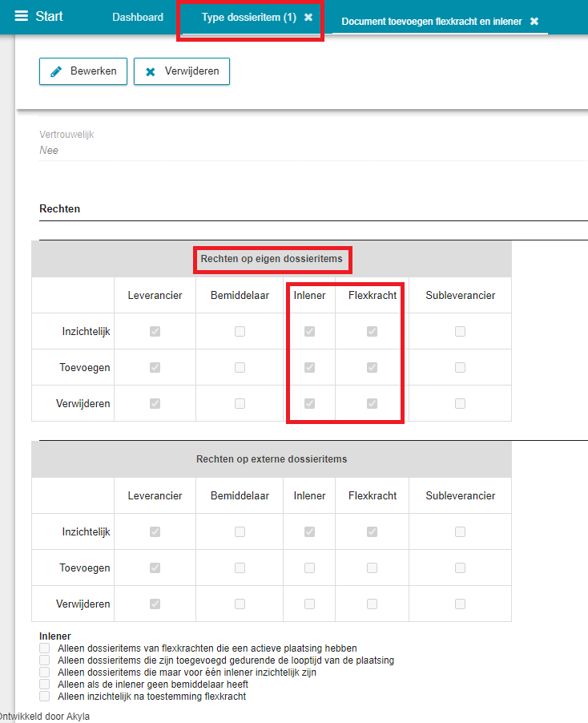588x723 pixels.
Task: Check 'Alleen inzichtelijk na toestemming flexkracht'
Action: click(x=44, y=697)
